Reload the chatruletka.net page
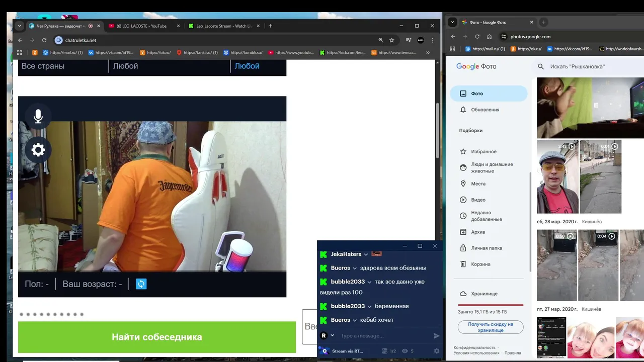 (x=44, y=40)
